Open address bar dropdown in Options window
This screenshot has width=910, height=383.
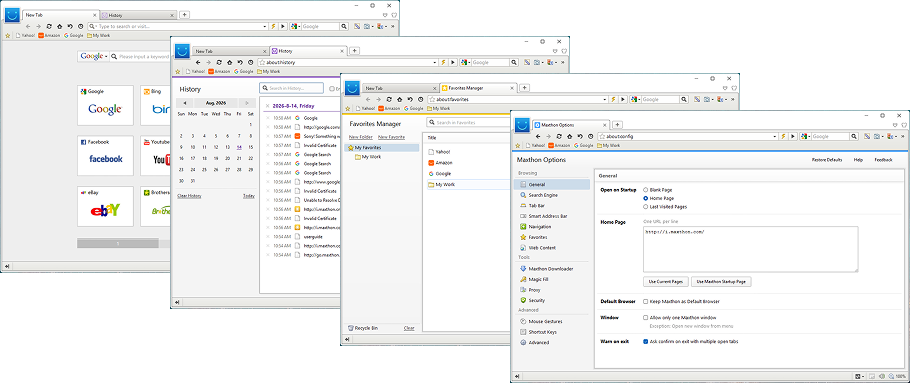775,136
